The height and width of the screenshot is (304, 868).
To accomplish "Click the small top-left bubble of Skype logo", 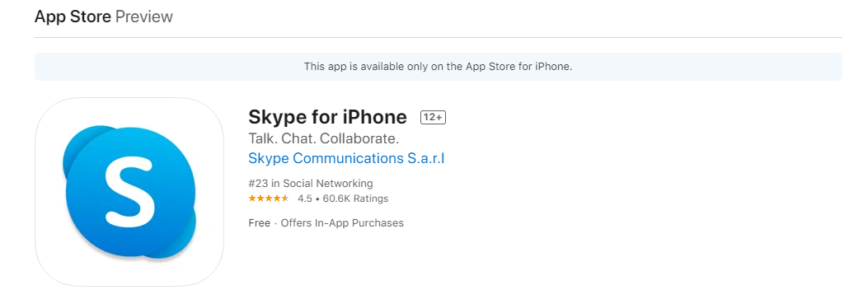I will click(83, 147).
